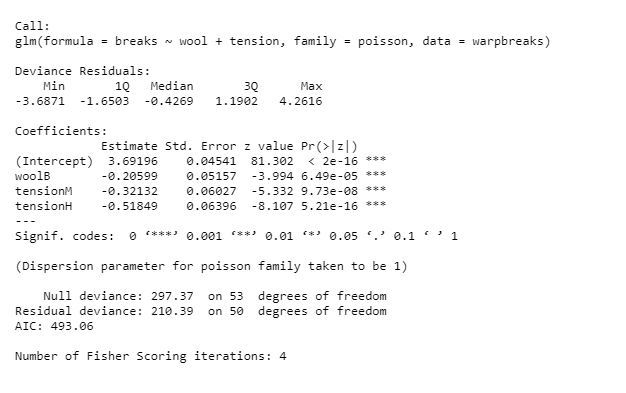Select the 'Deviance Residuals:' heading
Screen dimensions: 626x393
click(x=83, y=71)
